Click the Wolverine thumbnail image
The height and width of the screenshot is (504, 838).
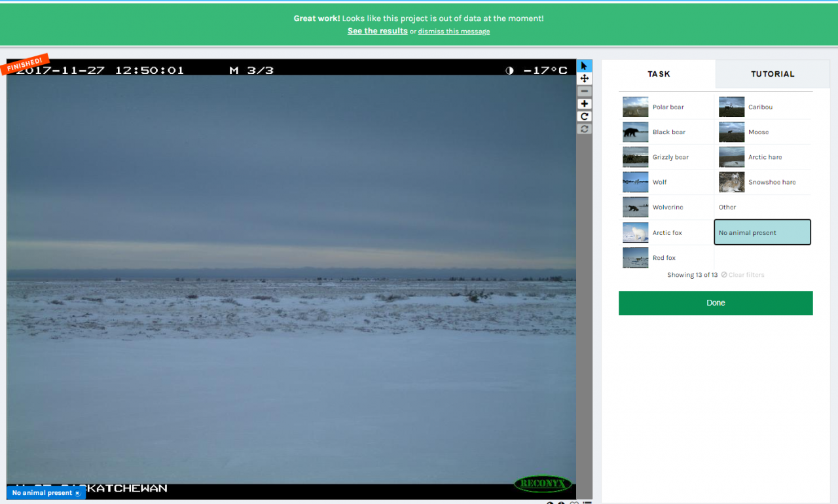point(635,207)
